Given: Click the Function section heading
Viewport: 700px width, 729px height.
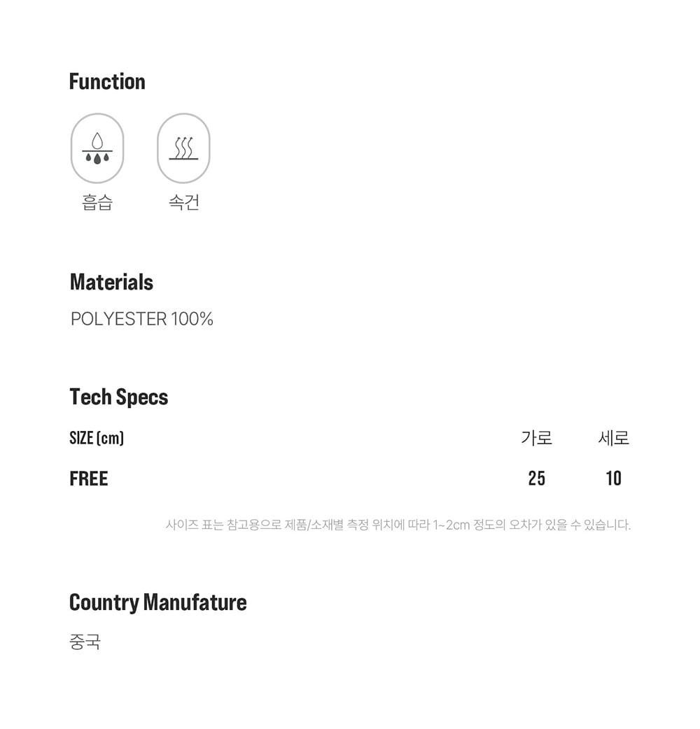Looking at the screenshot, I should 107,81.
